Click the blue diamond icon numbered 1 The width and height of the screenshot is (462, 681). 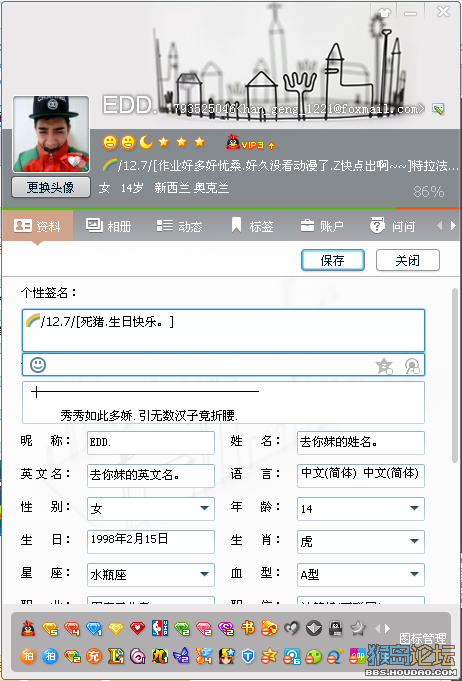pyautogui.click(x=94, y=628)
